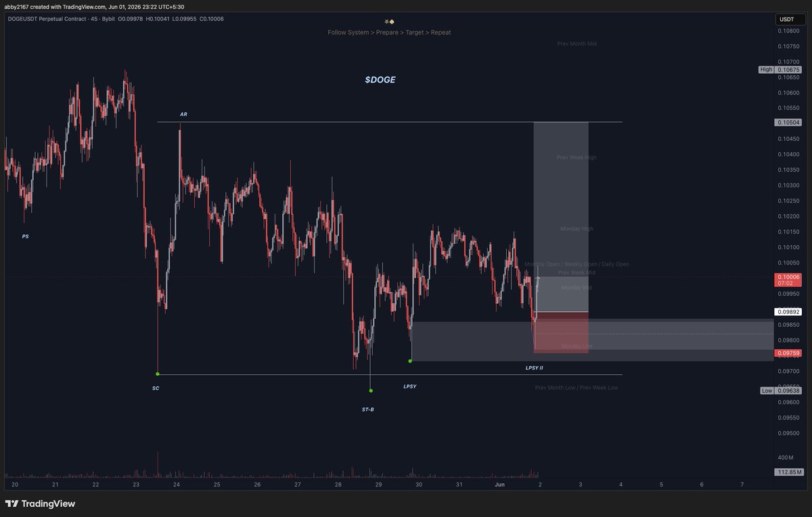Viewport: 812px width, 517px height.
Task: Select the entry price label 0.09892
Action: [x=789, y=312]
